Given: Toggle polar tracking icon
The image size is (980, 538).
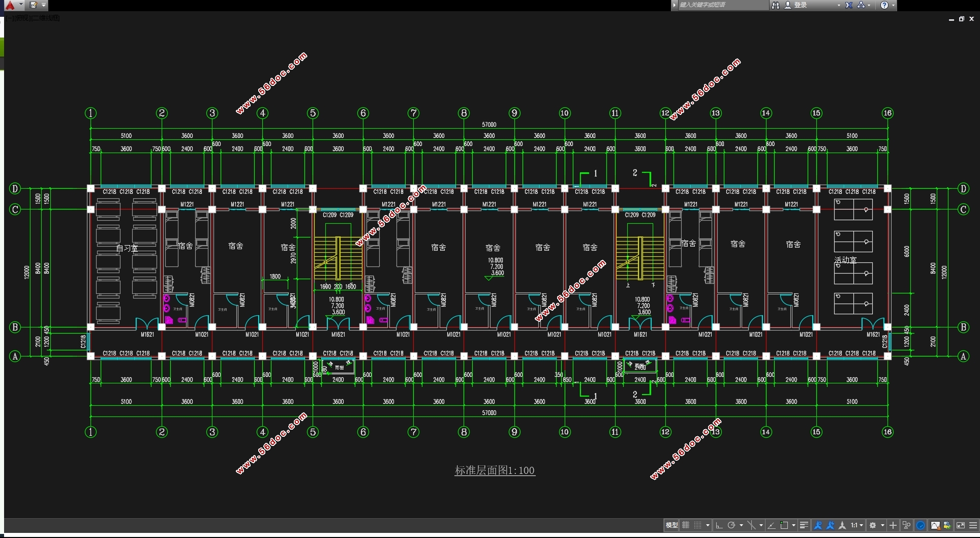Looking at the screenshot, I should click(x=731, y=525).
